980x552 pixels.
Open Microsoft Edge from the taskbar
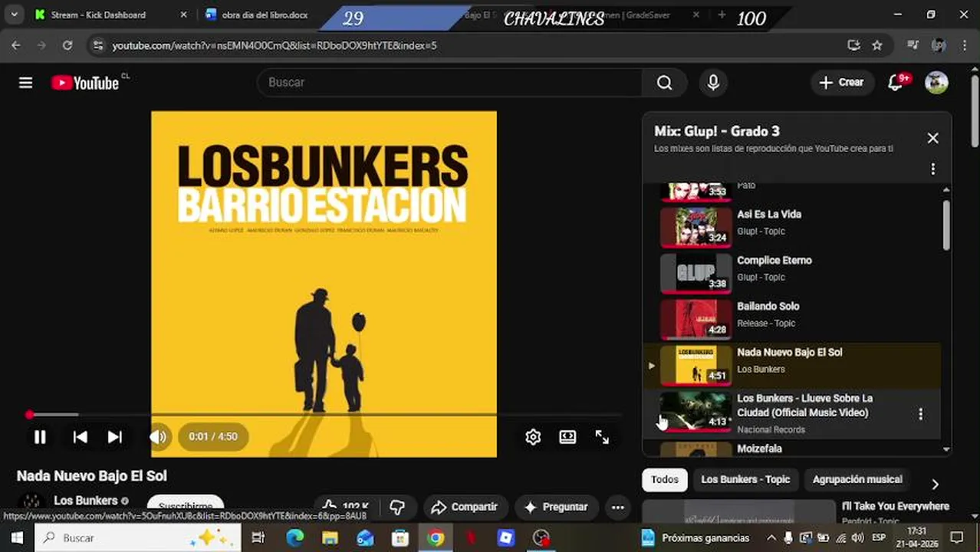(294, 537)
